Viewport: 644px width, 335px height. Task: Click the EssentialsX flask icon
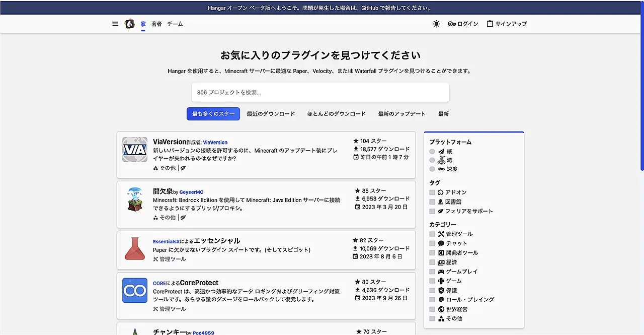point(135,249)
